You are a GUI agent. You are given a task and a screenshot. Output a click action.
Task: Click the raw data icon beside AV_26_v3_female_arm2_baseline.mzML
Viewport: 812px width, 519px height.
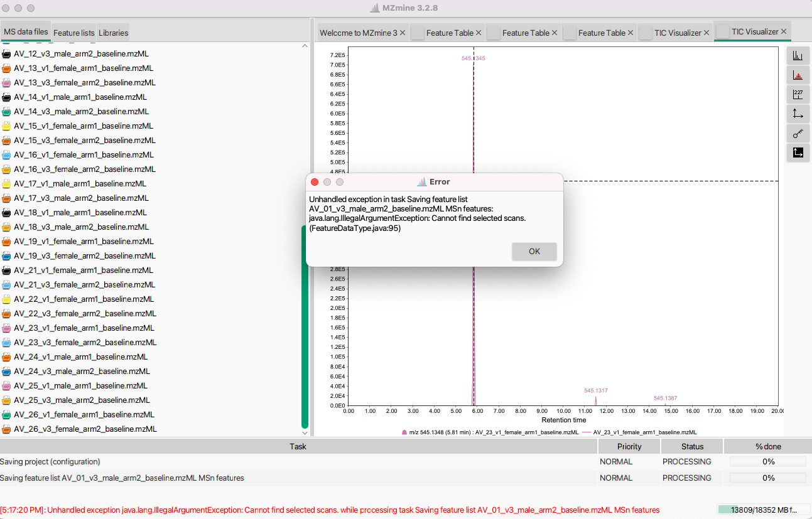click(6, 429)
